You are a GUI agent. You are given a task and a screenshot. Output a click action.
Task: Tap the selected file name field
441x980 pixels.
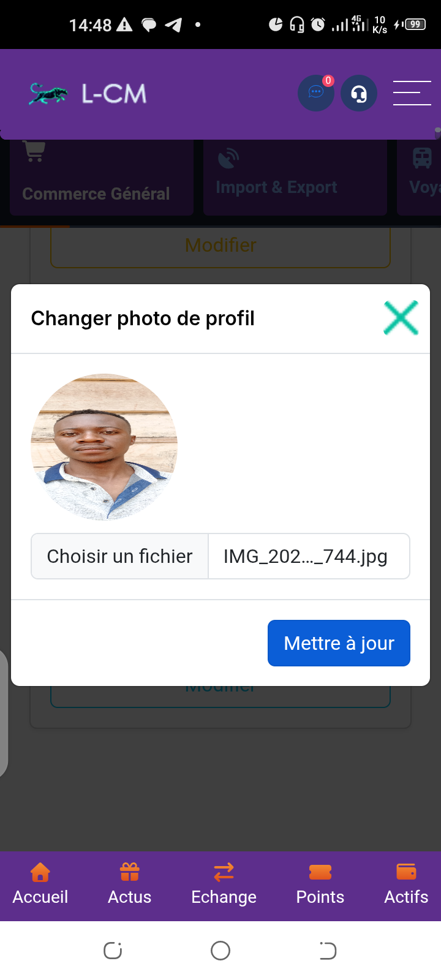coord(309,556)
